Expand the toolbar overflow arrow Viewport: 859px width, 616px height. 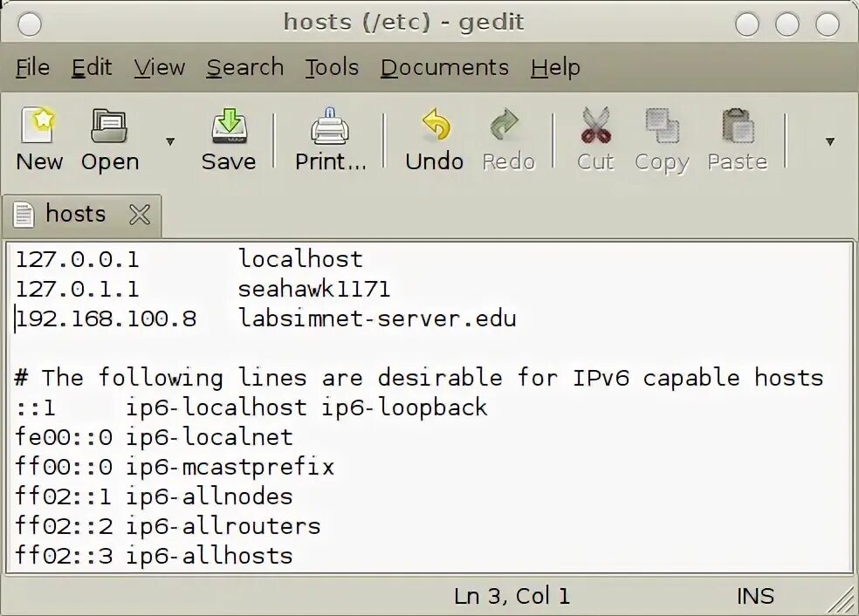pyautogui.click(x=830, y=141)
